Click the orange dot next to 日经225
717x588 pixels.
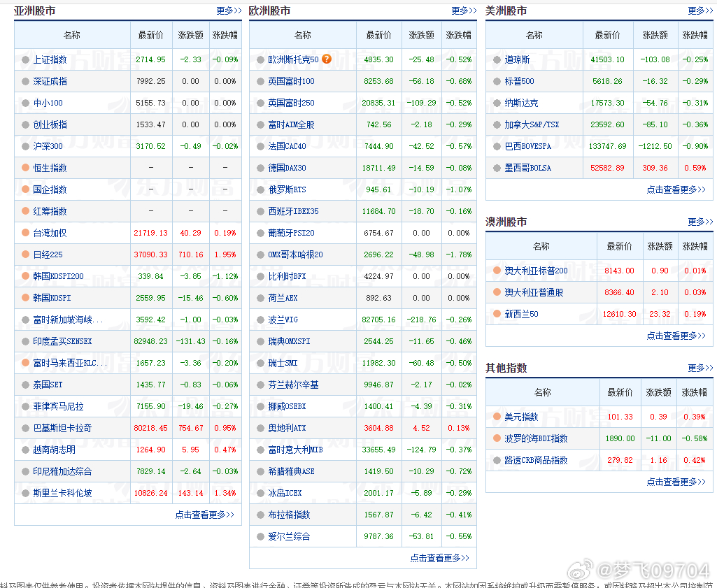[25, 254]
